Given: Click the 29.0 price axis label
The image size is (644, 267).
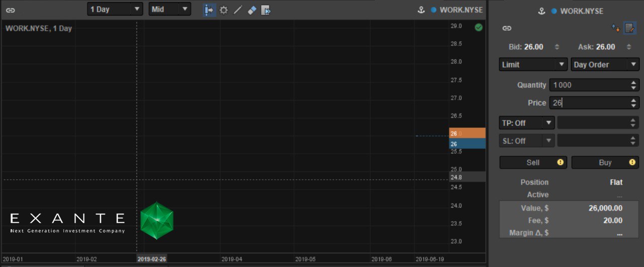Looking at the screenshot, I should (456, 26).
